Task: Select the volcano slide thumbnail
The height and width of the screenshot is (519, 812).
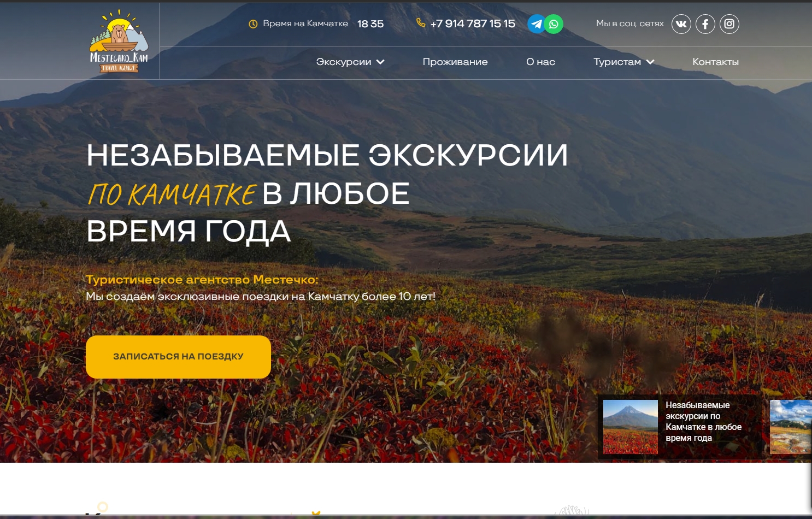Action: 631,427
